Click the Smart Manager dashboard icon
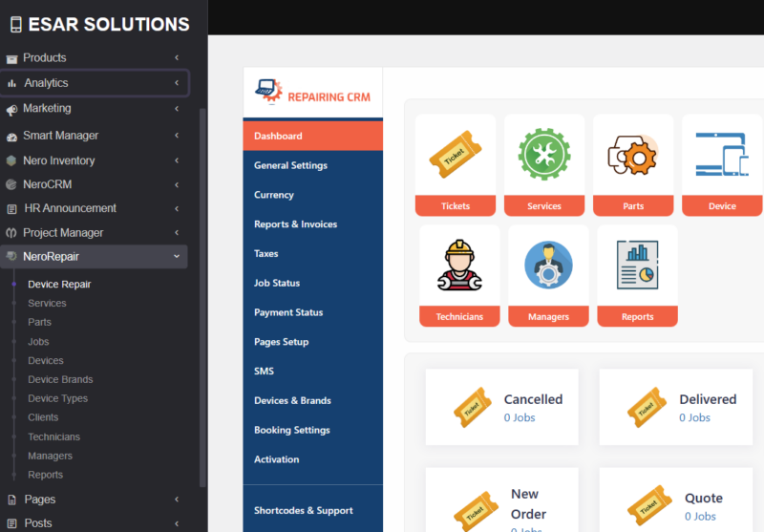The width and height of the screenshot is (764, 532). coord(11,137)
